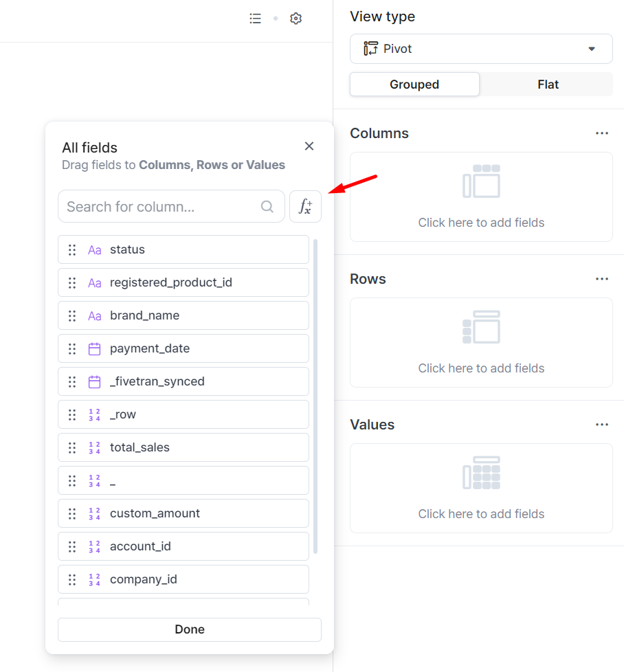Click the Columns add fields drop area
This screenshot has width=624, height=672.
[x=481, y=197]
